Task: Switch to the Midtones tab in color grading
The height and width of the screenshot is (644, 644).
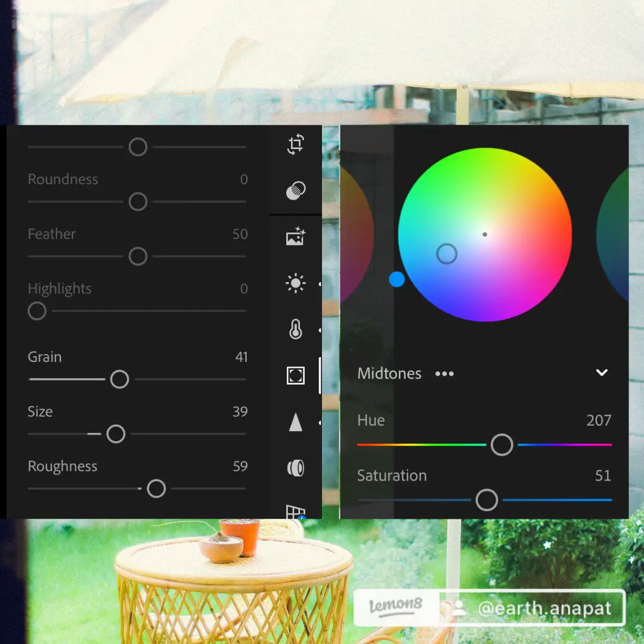Action: [x=389, y=373]
